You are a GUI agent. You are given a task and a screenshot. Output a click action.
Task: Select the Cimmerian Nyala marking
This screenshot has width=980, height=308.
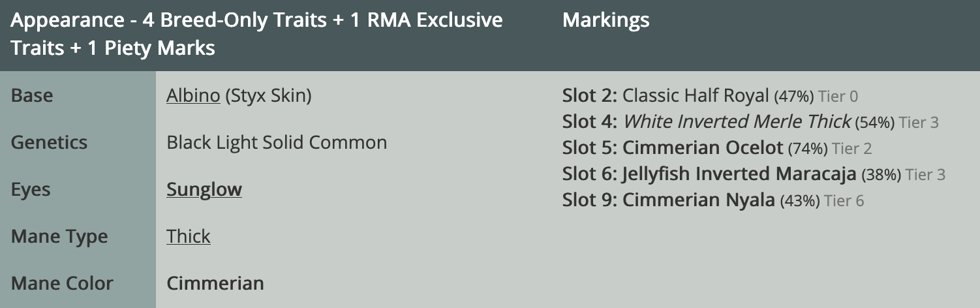click(x=699, y=200)
